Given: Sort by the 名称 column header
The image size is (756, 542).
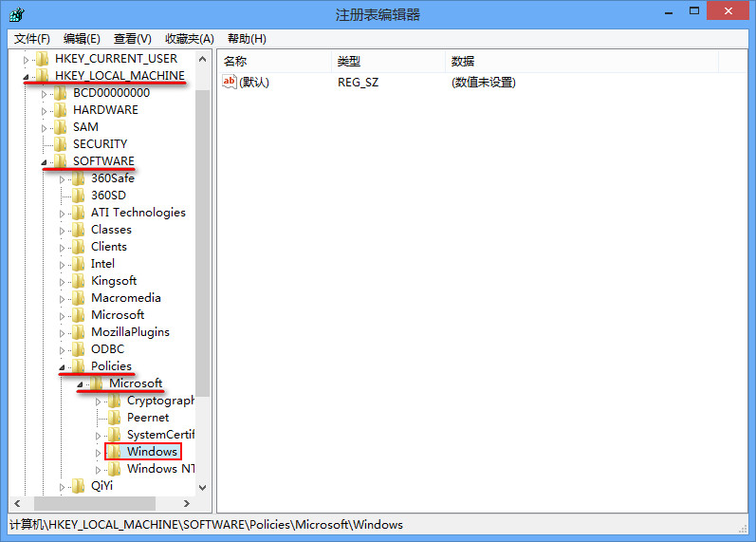Looking at the screenshot, I should coord(273,61).
